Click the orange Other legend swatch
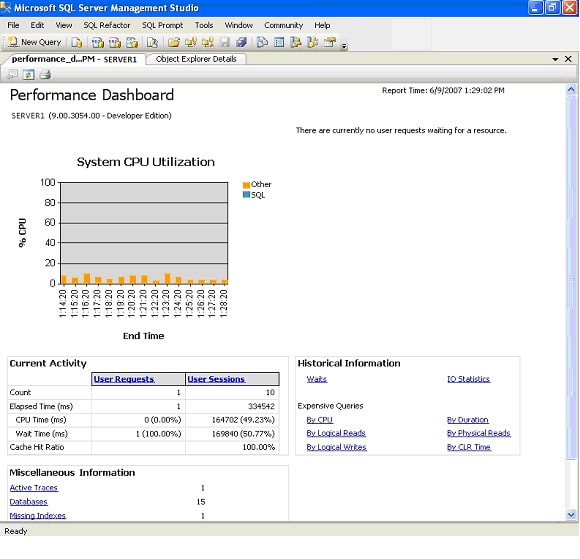The width and height of the screenshot is (580, 559). pos(246,185)
